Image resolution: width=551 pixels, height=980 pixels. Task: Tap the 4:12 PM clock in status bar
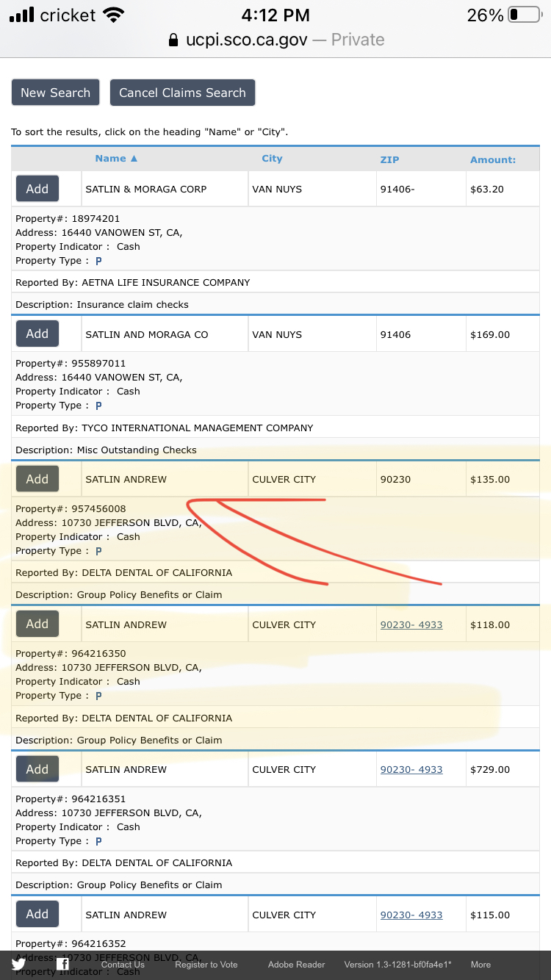(275, 15)
